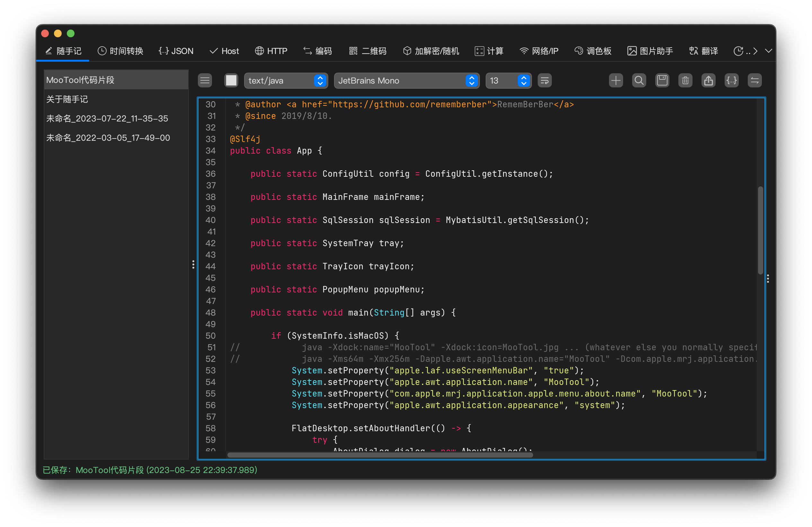Screen dimensions: 812x527
Task: Select the 翻译 translation tool
Action: (703, 51)
